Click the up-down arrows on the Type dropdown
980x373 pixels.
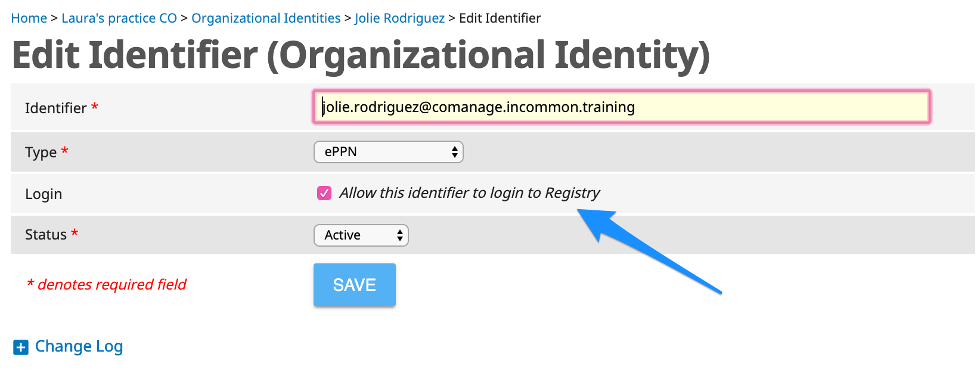(x=455, y=152)
